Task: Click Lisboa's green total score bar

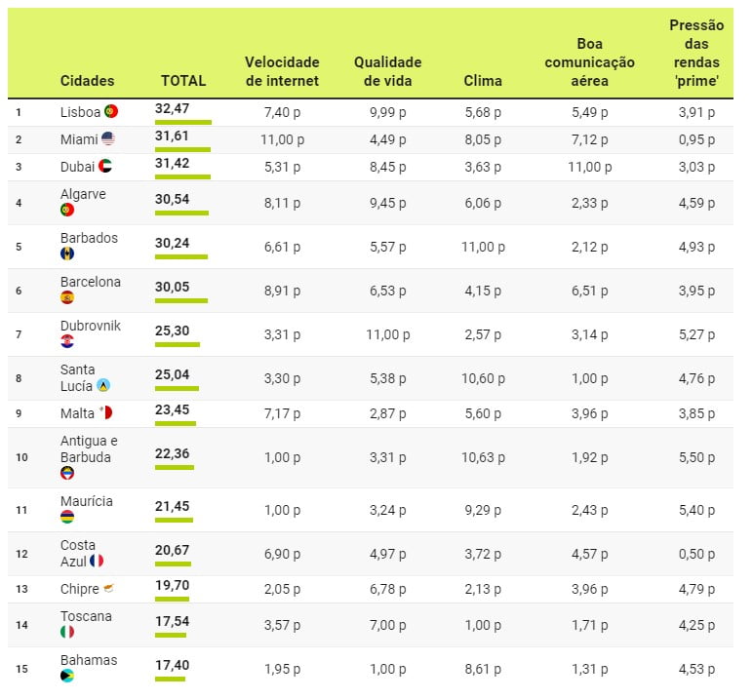Action: tap(182, 122)
